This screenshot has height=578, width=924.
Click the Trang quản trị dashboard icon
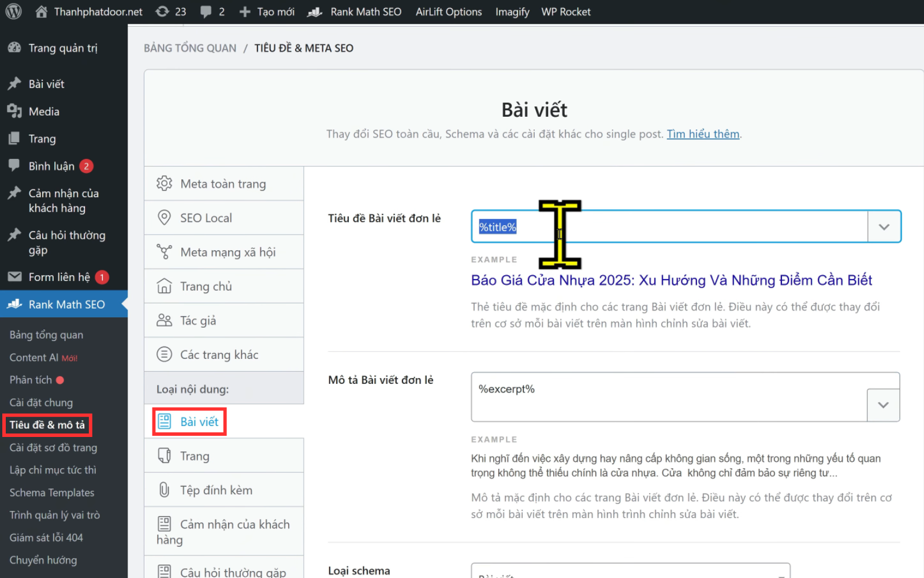click(x=14, y=47)
